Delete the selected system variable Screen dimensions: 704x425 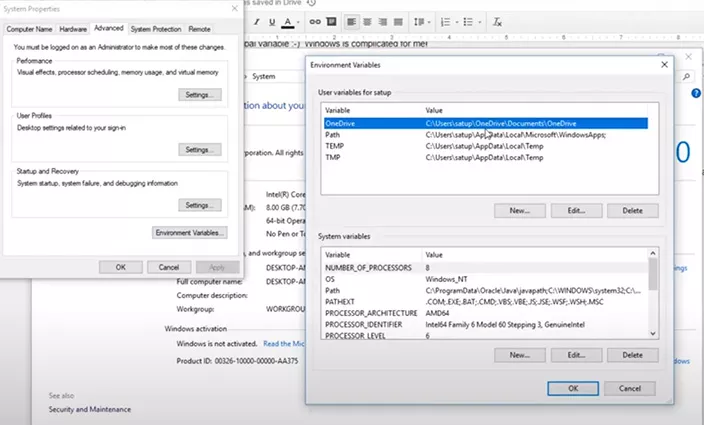[x=633, y=355]
